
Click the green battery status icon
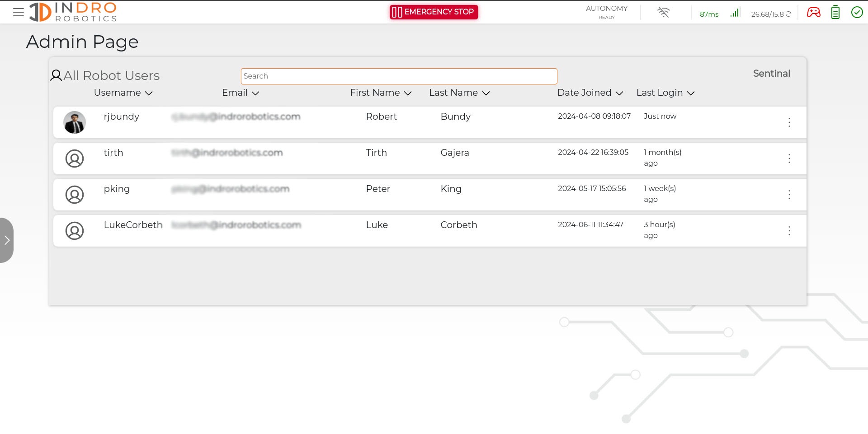835,12
